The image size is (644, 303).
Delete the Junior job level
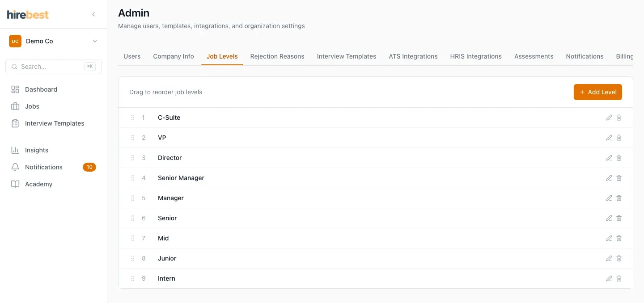(x=619, y=258)
